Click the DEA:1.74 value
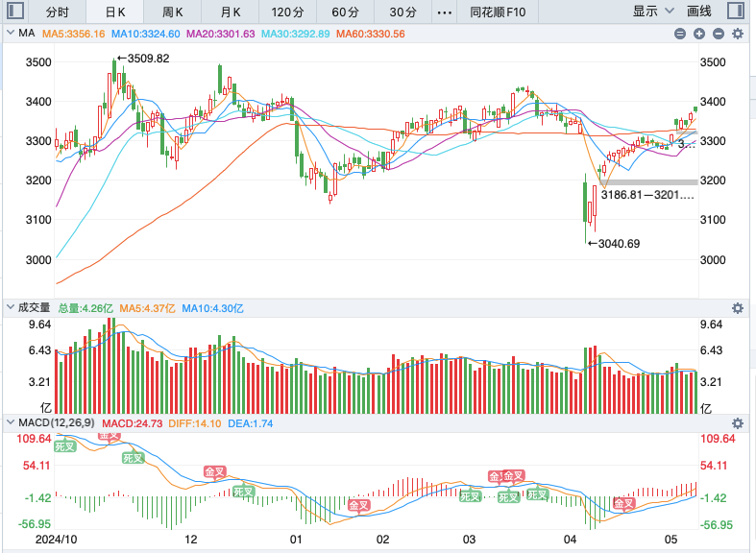Image resolution: width=756 pixels, height=553 pixels. coord(250,423)
